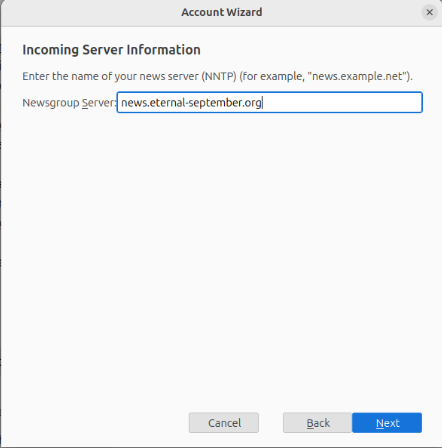Focus the Newsgroup Server input field
Image resolution: width=442 pixels, height=448 pixels.
point(270,102)
